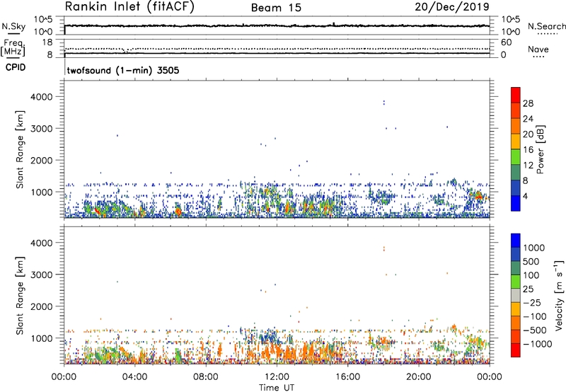Viewport: 566px width, 392px height.
Task: Click Nave axis value '60'
Action: [506, 42]
